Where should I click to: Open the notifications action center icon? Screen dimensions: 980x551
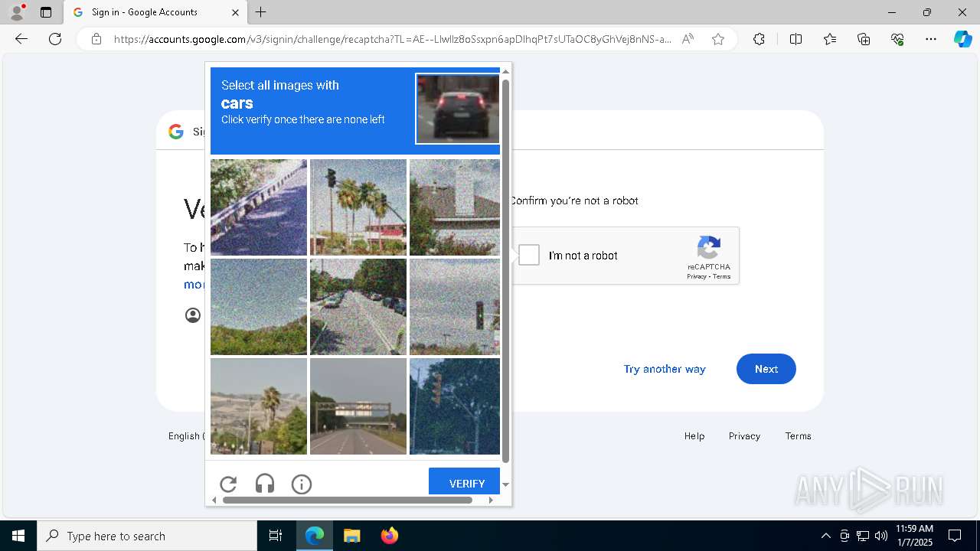955,536
